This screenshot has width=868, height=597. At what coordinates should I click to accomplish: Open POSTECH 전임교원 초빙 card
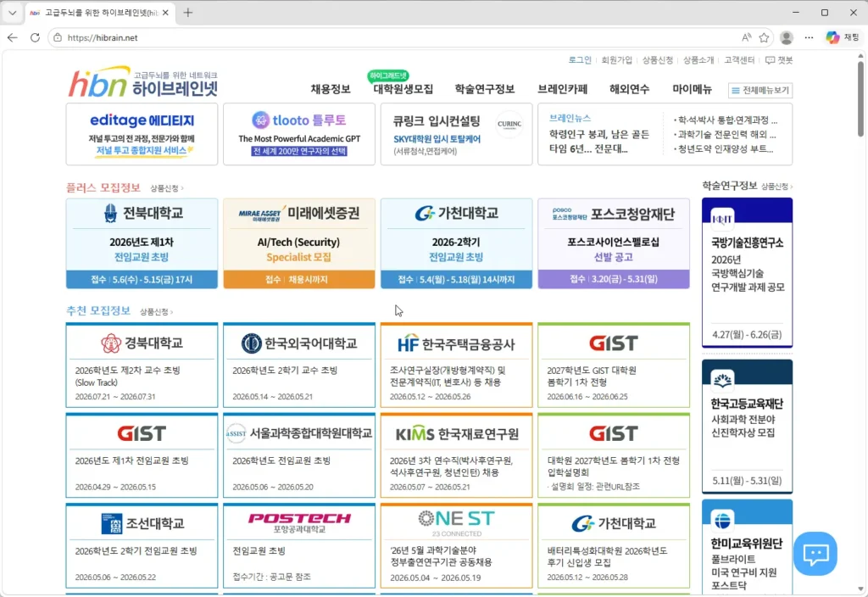[x=299, y=545]
